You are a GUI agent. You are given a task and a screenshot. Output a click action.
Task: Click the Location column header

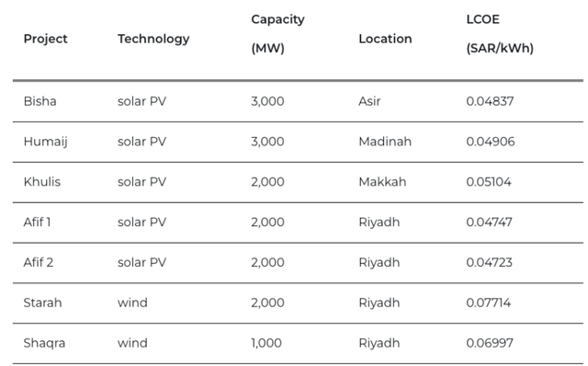coord(385,39)
